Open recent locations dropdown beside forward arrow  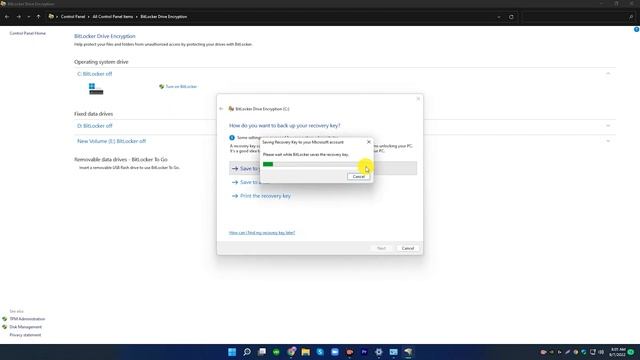coord(29,17)
